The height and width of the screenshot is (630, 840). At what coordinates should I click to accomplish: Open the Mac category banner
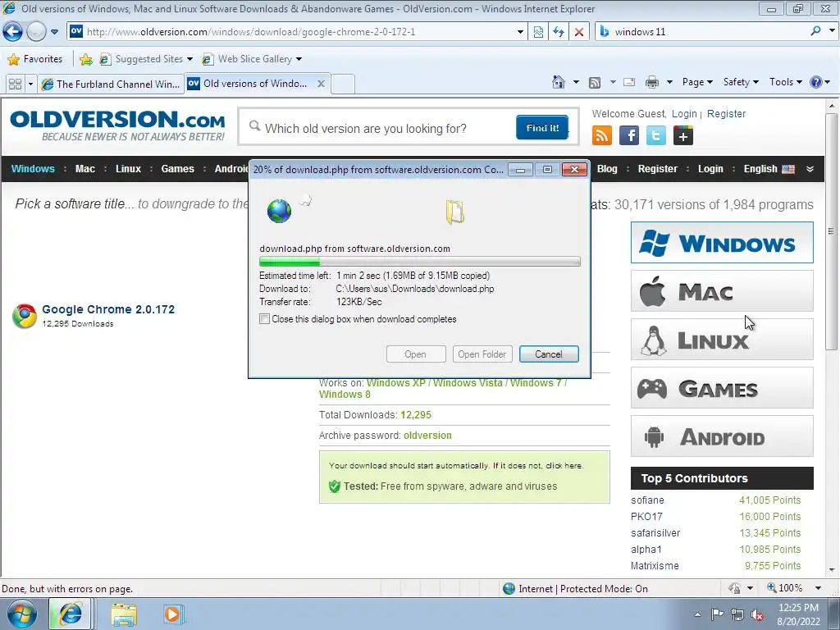(x=722, y=291)
